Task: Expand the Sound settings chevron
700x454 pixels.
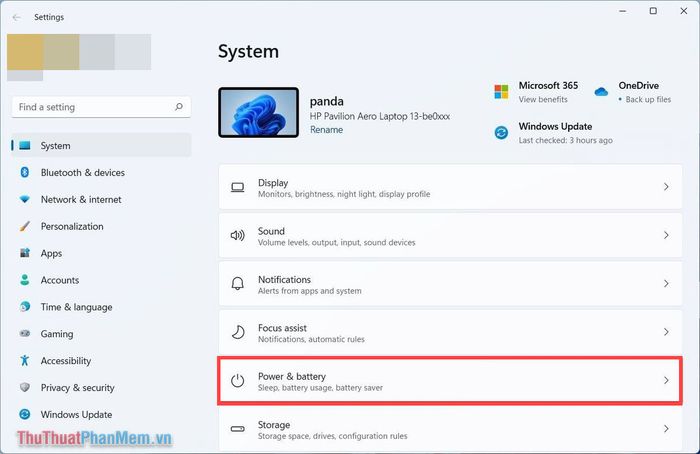Action: (666, 235)
